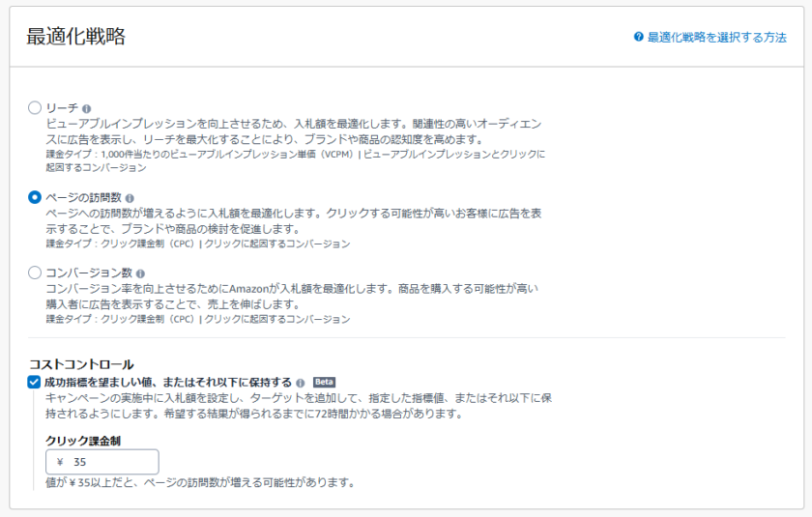812x517 pixels.
Task: Select the ページの訪問数 radio button
Action: 35,196
